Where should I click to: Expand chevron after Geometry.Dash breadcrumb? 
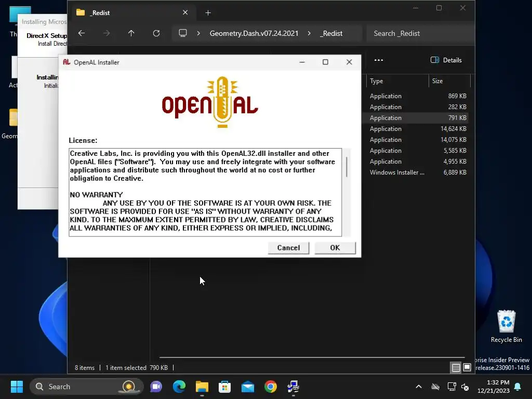[309, 33]
